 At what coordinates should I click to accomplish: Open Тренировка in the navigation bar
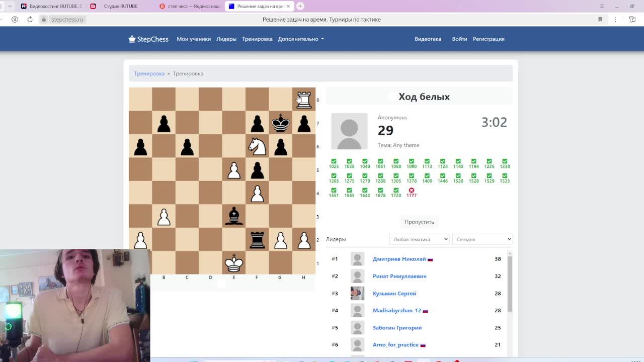tap(257, 39)
